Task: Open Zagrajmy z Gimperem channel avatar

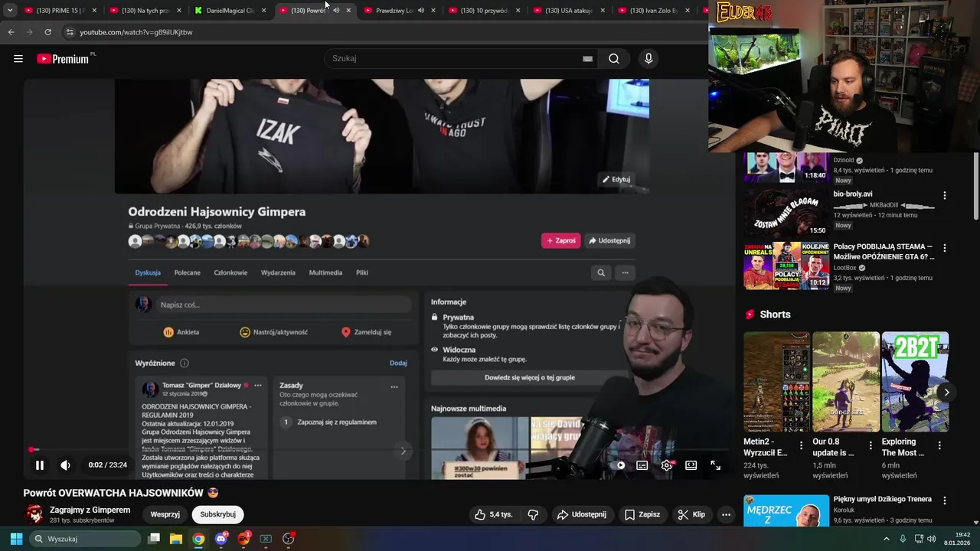Action: coord(34,514)
